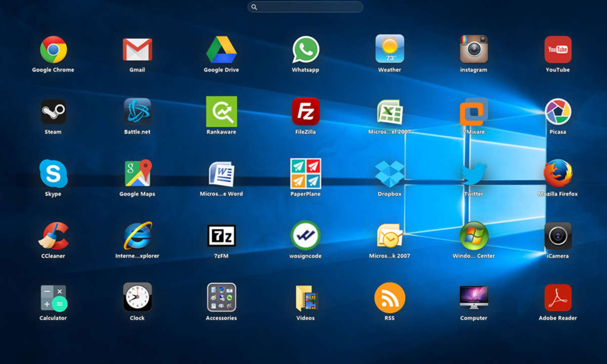The height and width of the screenshot is (364, 607).
Task: Open the Microsoft Outlook 2007 icon
Action: (x=389, y=236)
